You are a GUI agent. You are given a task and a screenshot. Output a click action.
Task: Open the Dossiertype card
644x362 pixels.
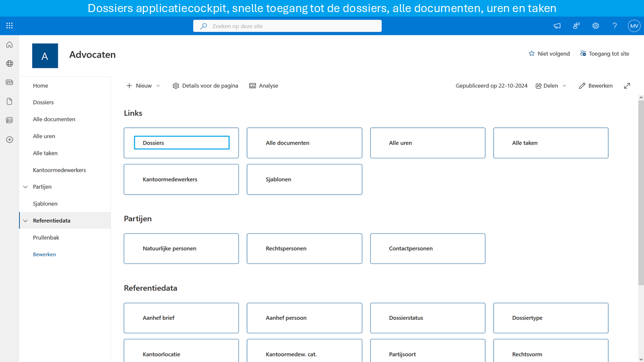pos(551,318)
